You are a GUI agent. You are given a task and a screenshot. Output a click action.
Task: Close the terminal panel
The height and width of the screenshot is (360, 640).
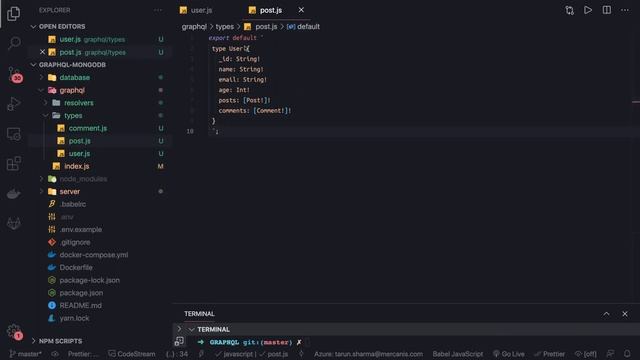[625, 314]
